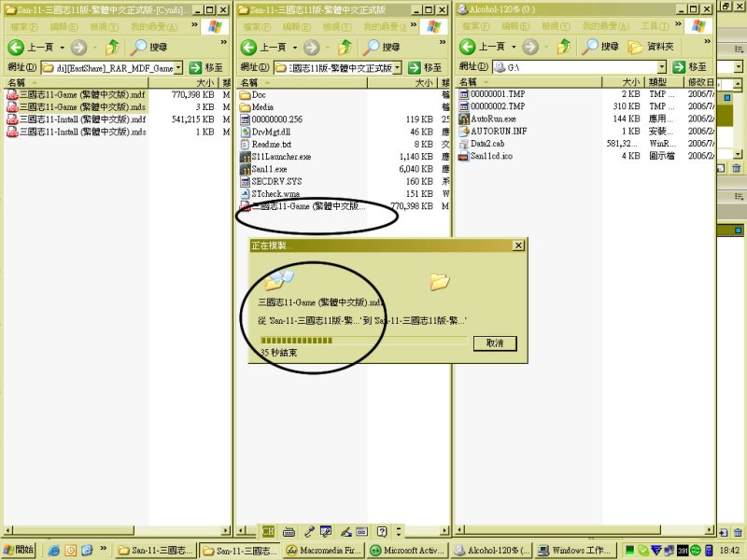Switch to Alcohol-120% taskbar button
The height and width of the screenshot is (560, 747).
(492, 550)
